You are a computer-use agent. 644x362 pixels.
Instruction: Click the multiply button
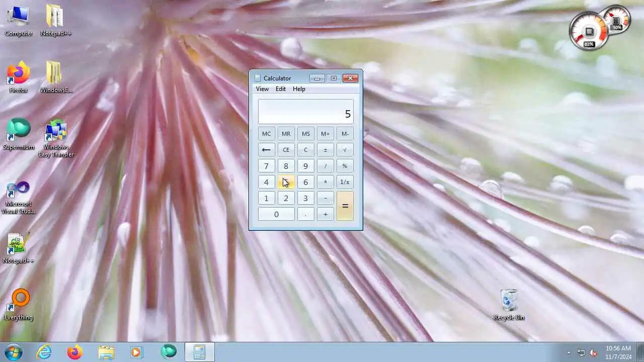325,182
